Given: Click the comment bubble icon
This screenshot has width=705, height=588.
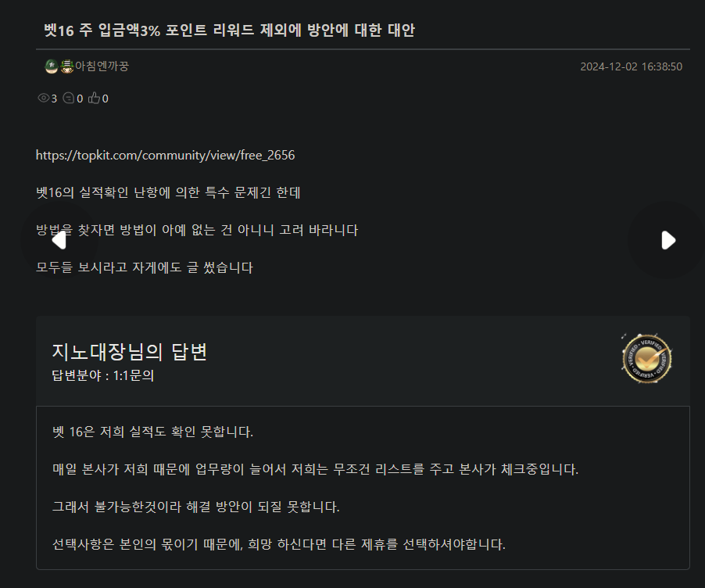Looking at the screenshot, I should [x=68, y=98].
